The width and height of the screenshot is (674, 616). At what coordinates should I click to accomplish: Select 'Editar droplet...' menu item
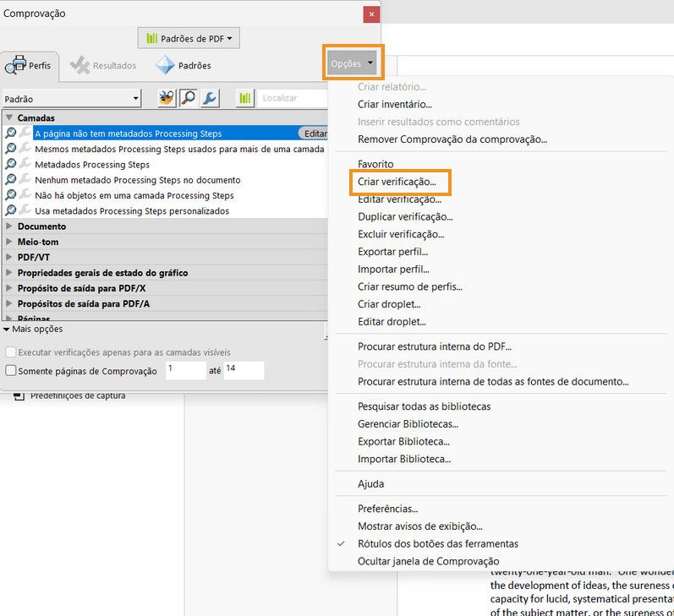click(x=392, y=322)
